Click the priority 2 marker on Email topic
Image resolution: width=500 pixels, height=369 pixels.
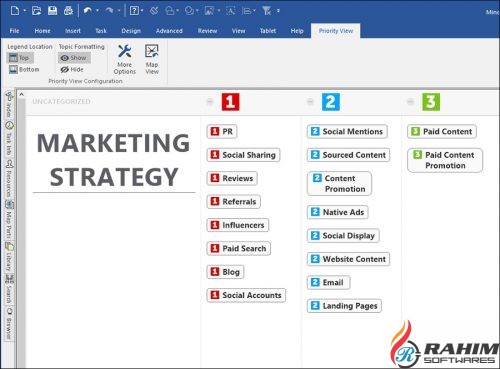[315, 282]
